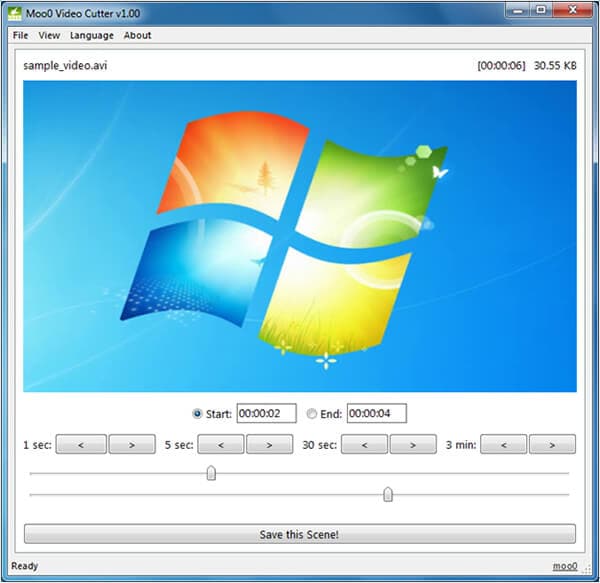Open the Language menu

pos(92,36)
